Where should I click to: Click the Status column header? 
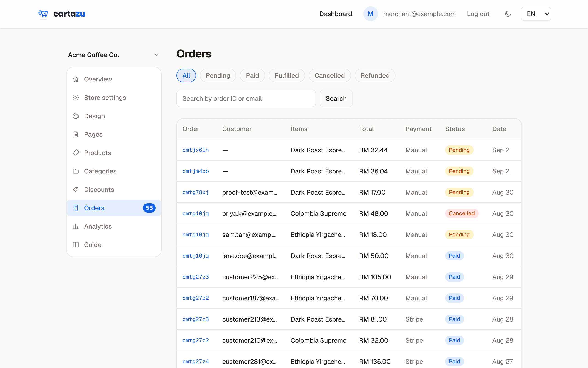click(x=455, y=129)
